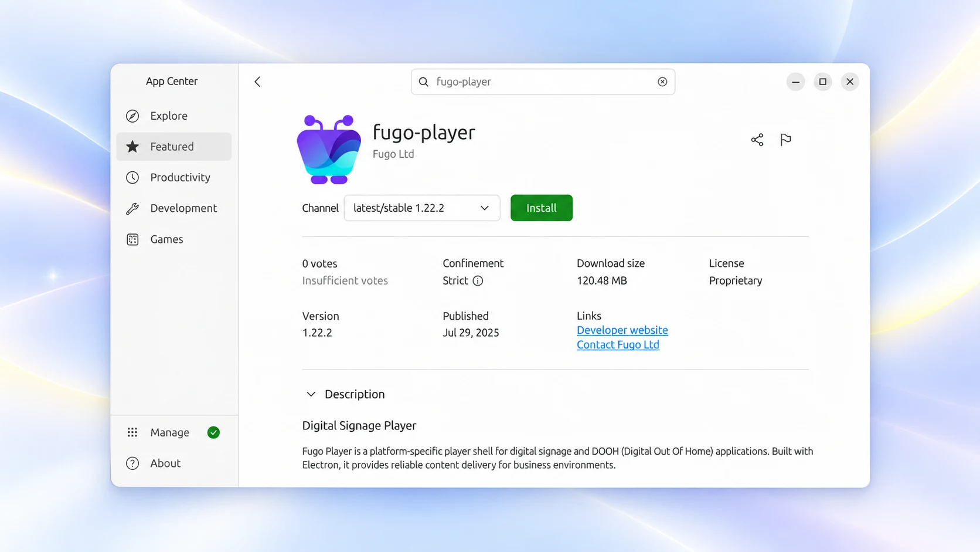Minimize the App Center window

tap(795, 82)
